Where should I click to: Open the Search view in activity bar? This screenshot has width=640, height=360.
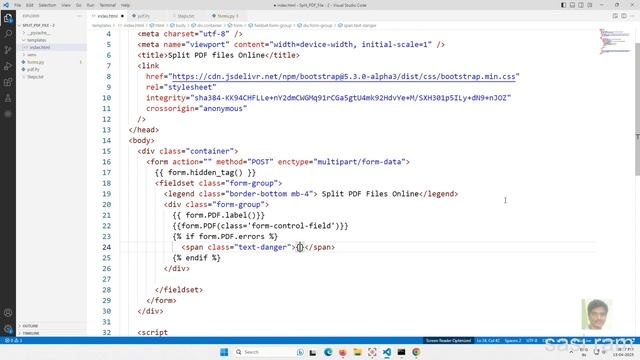tap(8, 34)
